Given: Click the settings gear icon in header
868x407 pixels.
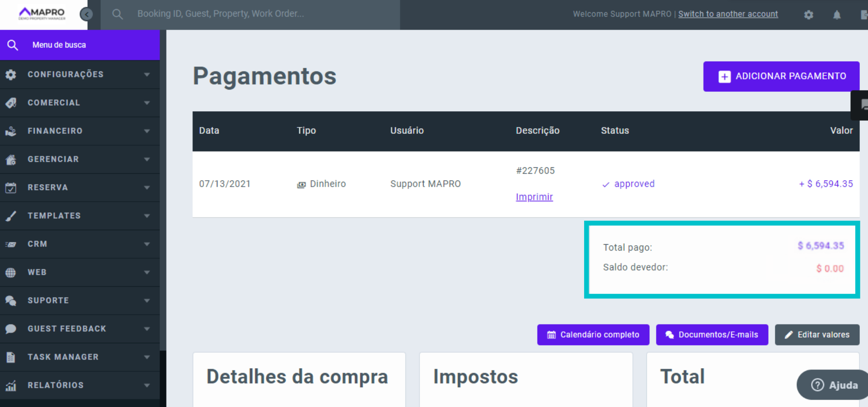Looking at the screenshot, I should 808,15.
